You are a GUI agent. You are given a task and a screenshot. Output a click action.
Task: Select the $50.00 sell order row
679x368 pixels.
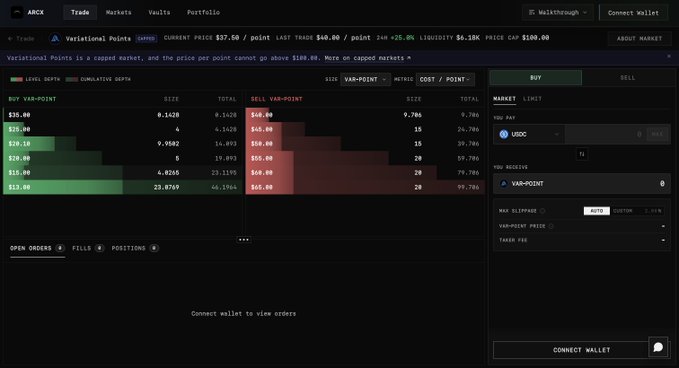365,144
